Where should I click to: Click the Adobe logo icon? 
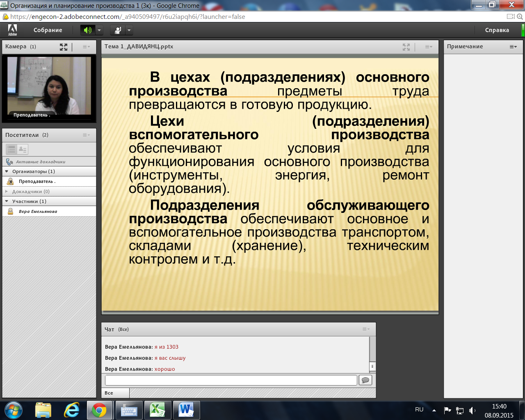(x=12, y=30)
